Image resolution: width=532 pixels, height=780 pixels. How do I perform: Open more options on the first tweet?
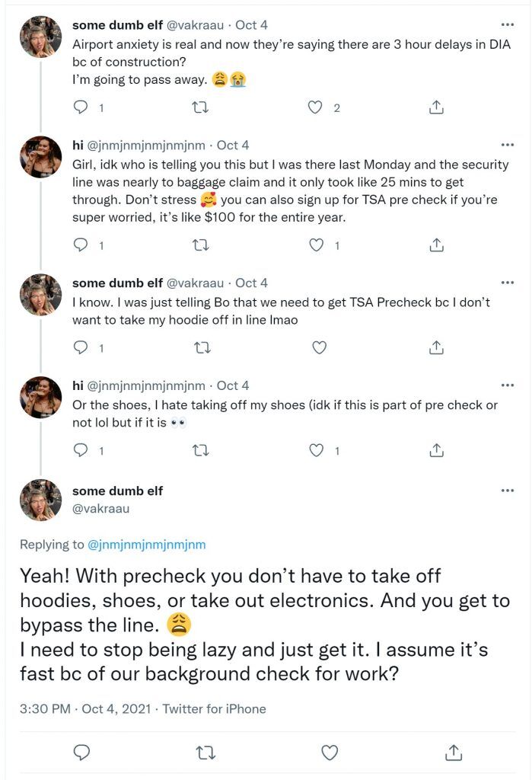(x=507, y=25)
